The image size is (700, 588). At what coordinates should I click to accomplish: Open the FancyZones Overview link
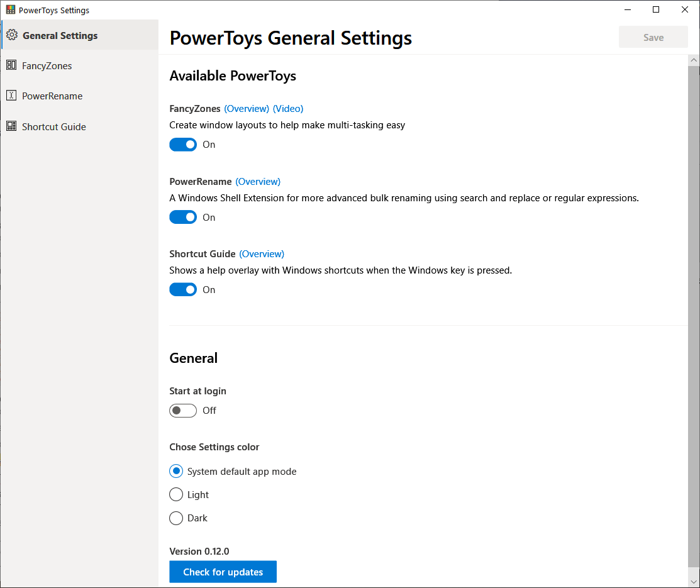246,108
